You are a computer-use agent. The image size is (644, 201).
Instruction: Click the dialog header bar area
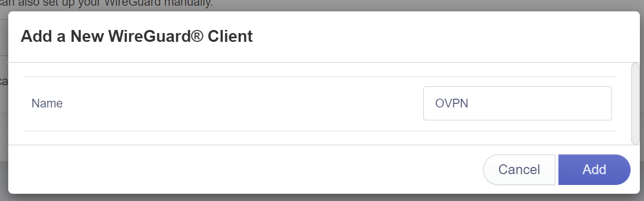pyautogui.click(x=324, y=37)
